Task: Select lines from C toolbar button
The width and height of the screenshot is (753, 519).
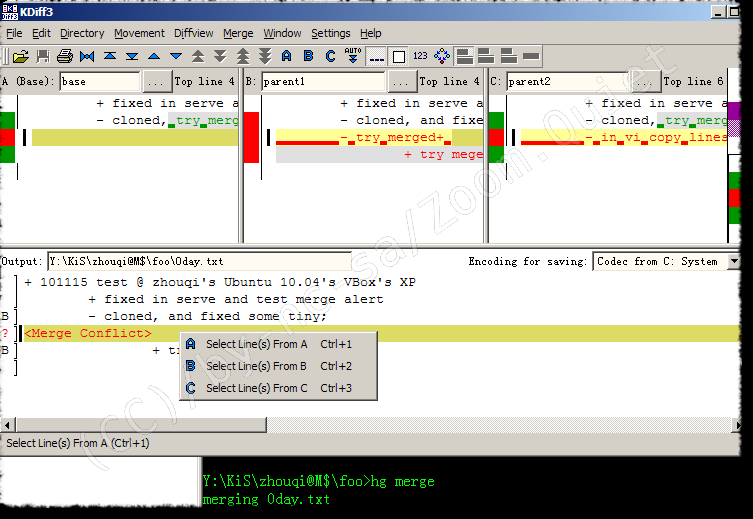Action: coord(330,56)
